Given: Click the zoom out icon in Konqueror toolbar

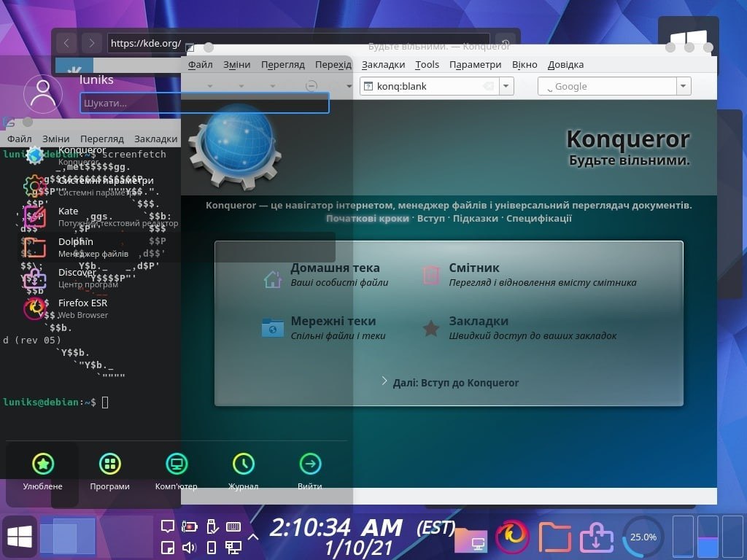Looking at the screenshot, I should click(311, 86).
